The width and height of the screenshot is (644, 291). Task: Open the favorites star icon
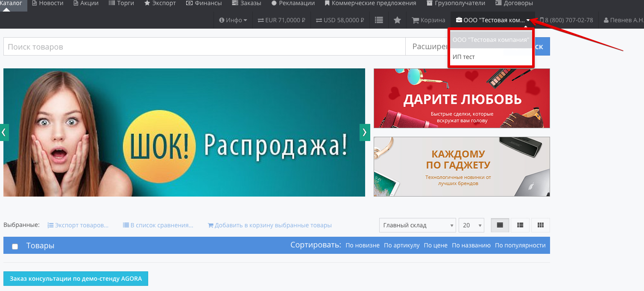[x=397, y=20]
